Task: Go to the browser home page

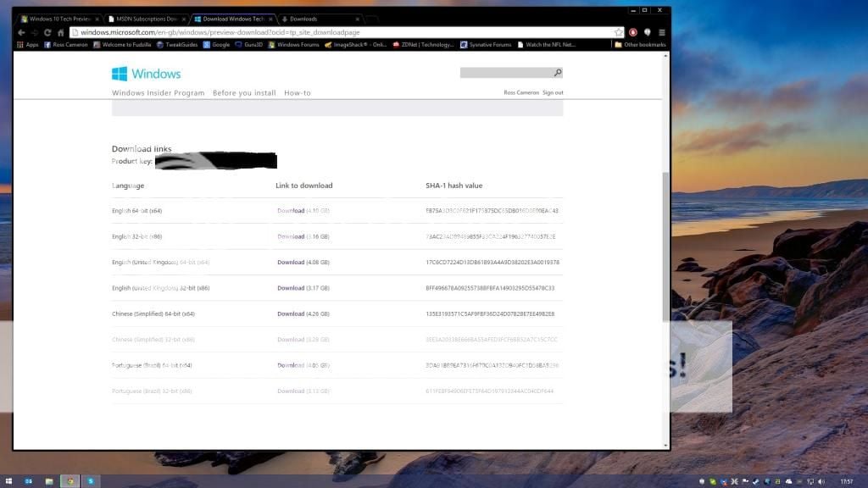Action: coord(60,33)
